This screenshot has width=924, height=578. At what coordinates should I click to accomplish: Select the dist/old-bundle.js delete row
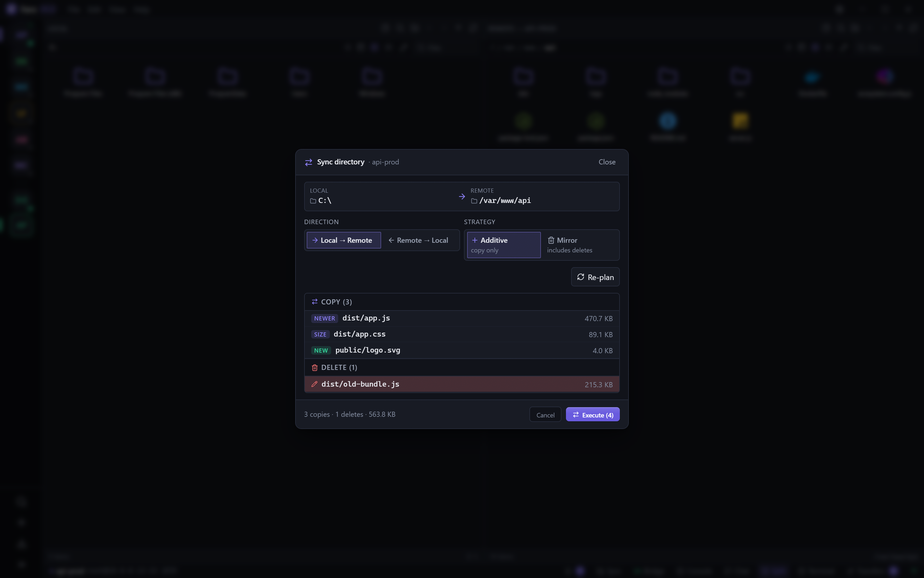(x=462, y=384)
